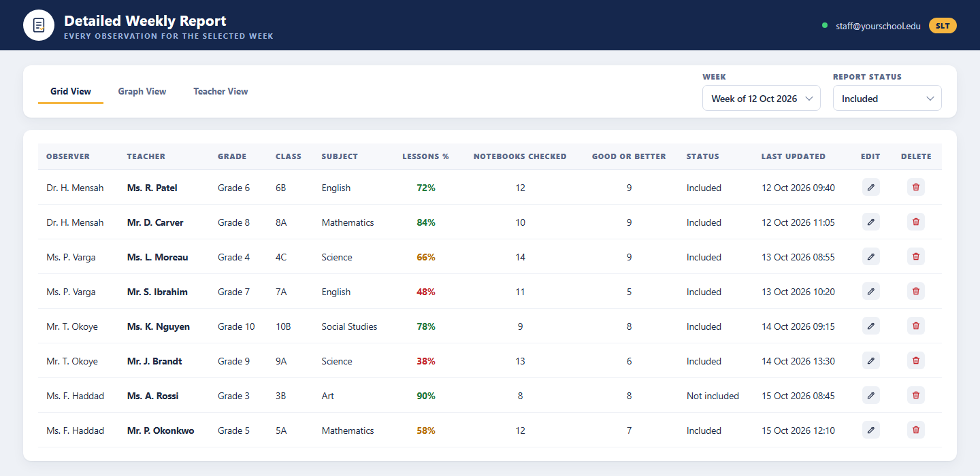
Task: Click the 38% lessons value
Action: tap(426, 361)
